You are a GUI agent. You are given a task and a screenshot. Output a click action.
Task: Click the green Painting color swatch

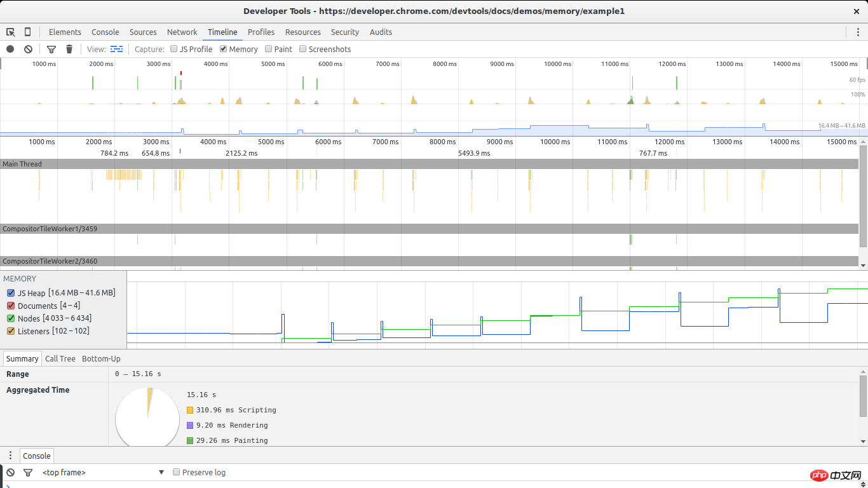190,440
